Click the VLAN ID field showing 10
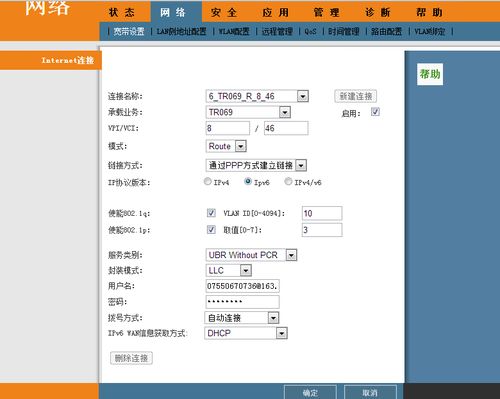500x399 pixels. click(322, 213)
